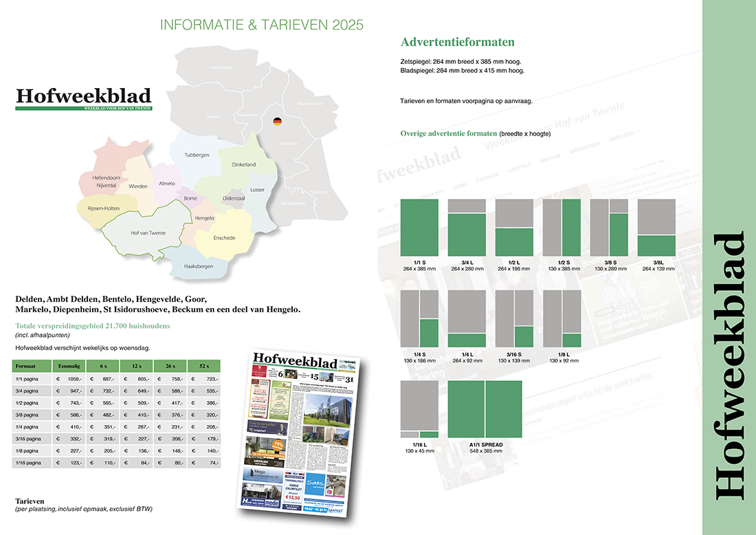The height and width of the screenshot is (535, 756).
Task: Click the Almelo label on the map
Action: pyautogui.click(x=167, y=184)
